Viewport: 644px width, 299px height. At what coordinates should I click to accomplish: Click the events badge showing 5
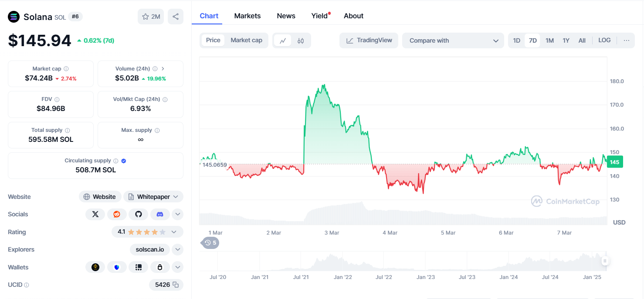[210, 243]
